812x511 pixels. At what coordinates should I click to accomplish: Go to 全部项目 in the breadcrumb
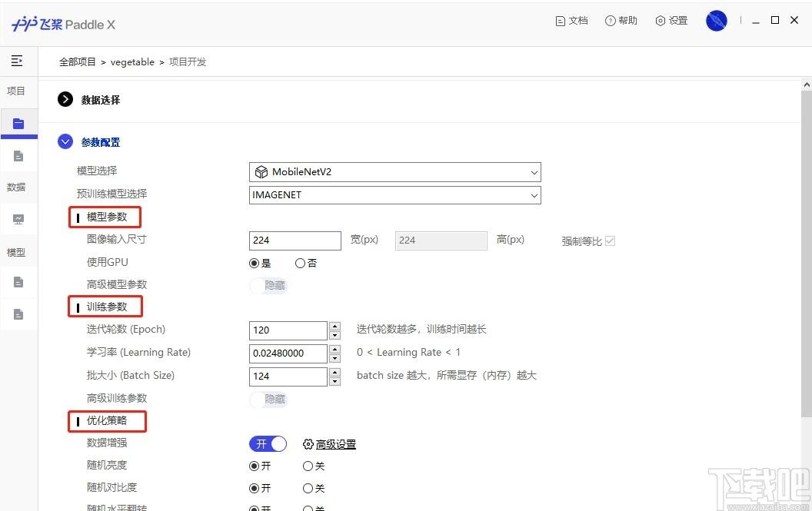point(77,62)
